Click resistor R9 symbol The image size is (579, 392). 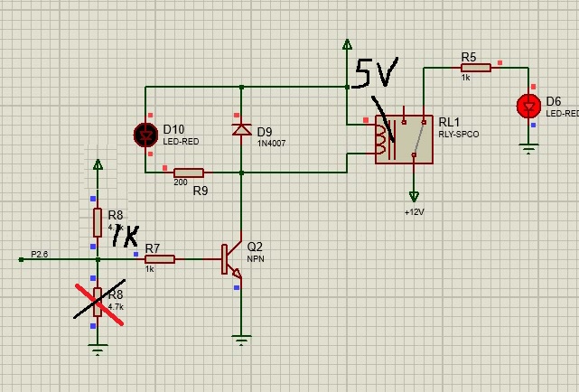(189, 172)
